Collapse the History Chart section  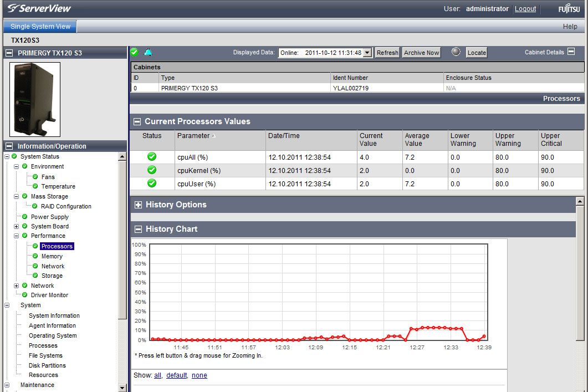click(138, 229)
